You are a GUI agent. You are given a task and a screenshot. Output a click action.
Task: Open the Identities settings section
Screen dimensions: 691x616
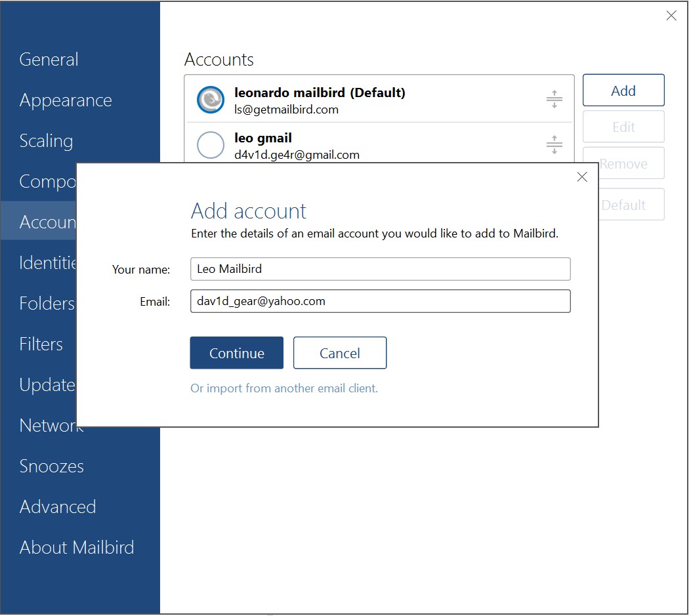click(x=48, y=263)
